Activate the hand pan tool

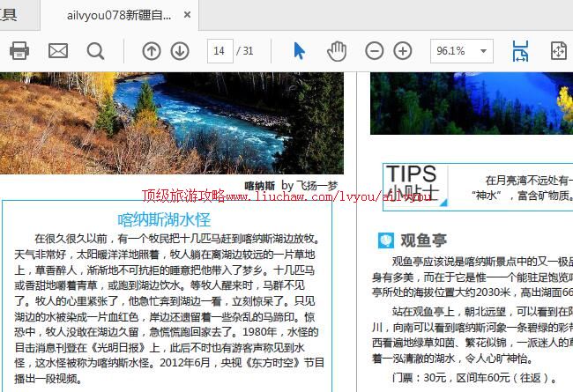coord(336,51)
